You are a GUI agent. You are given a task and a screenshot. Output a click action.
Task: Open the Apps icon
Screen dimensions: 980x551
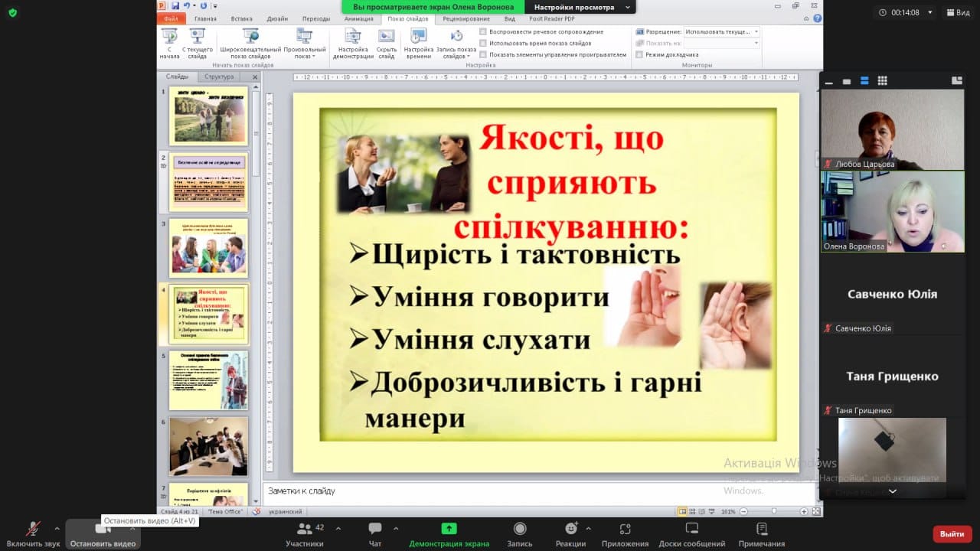point(625,530)
